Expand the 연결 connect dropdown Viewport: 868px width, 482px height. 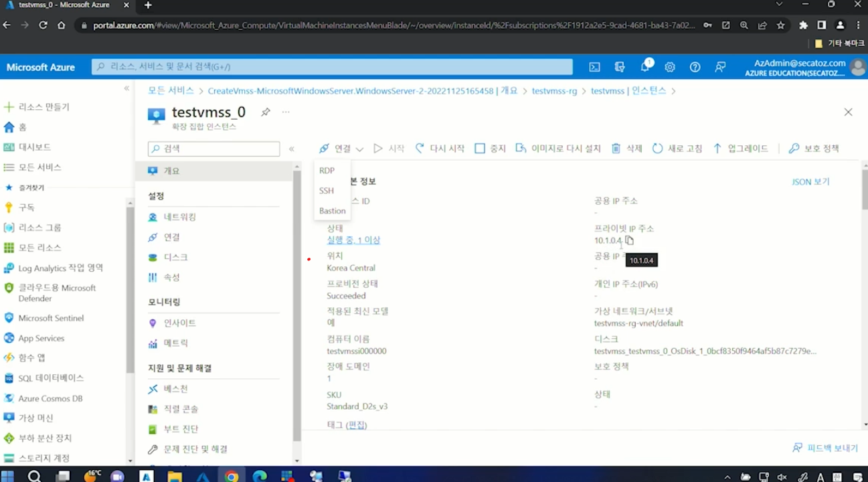click(341, 149)
